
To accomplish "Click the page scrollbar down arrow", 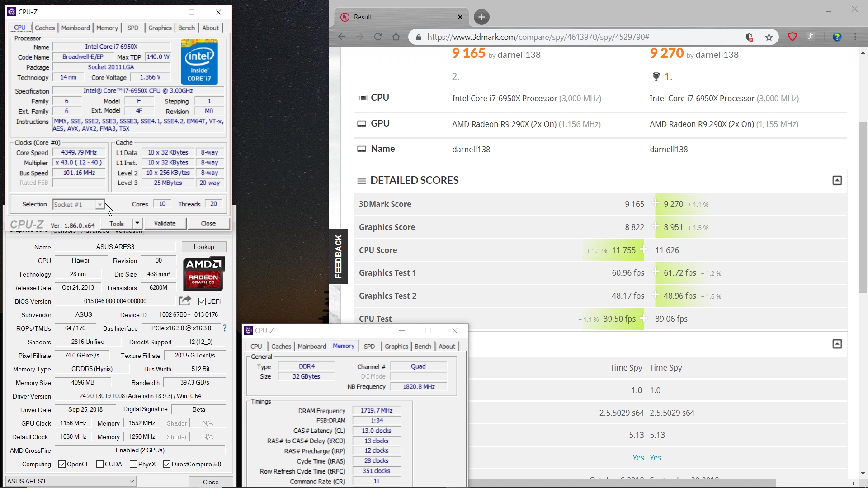I will click(x=863, y=473).
